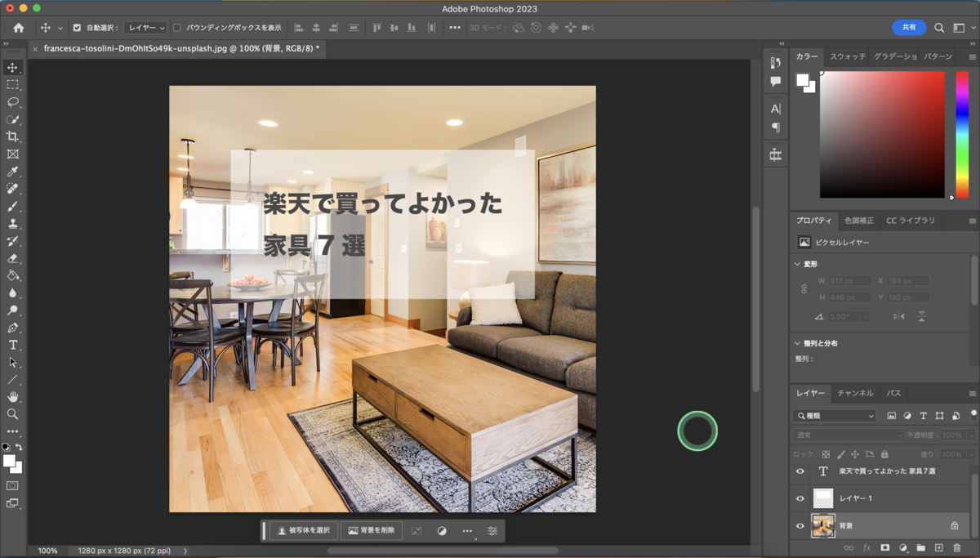
Task: Create new group folder icon
Action: pos(921,547)
